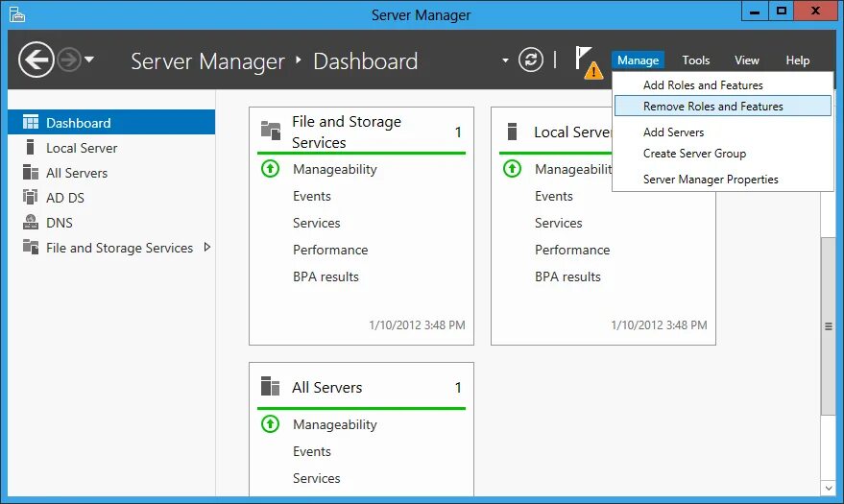
Task: Click the File and Storage Services tile icon
Action: point(271,131)
